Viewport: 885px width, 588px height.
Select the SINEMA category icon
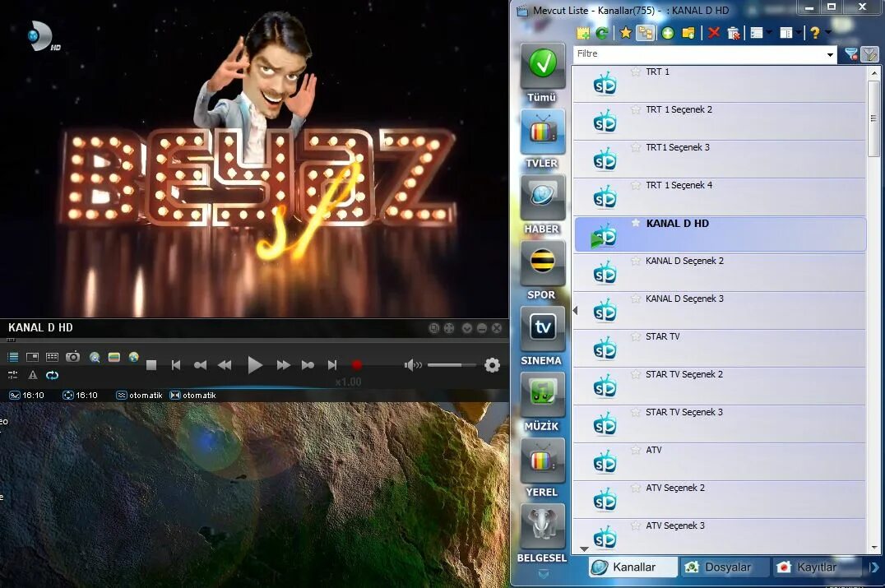pyautogui.click(x=542, y=329)
